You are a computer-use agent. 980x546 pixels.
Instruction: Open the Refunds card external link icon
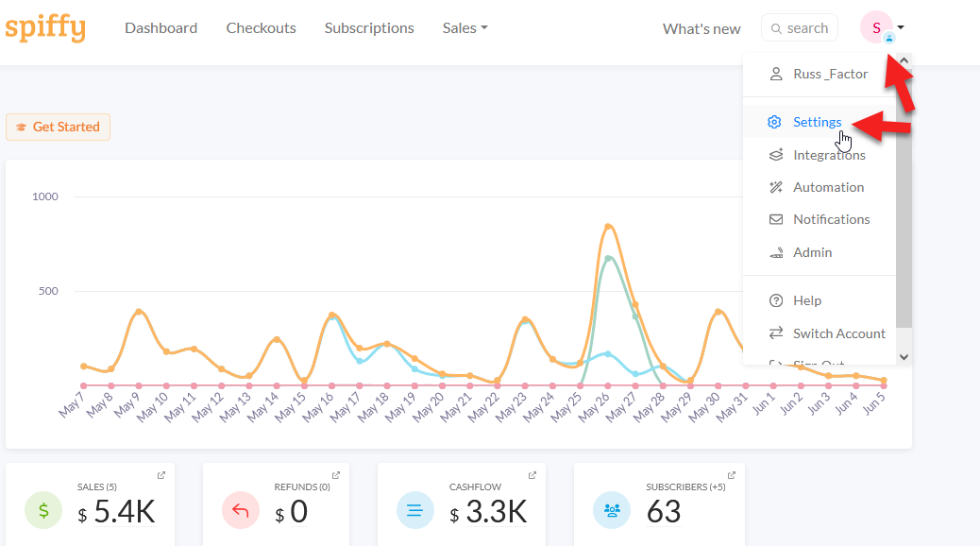[335, 475]
